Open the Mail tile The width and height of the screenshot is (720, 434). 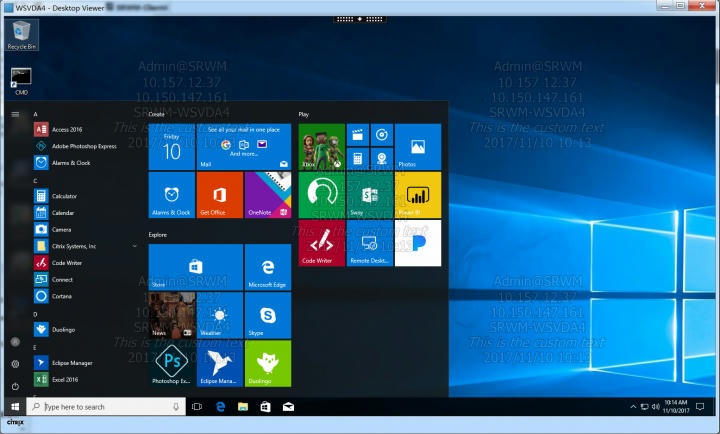pyautogui.click(x=244, y=147)
